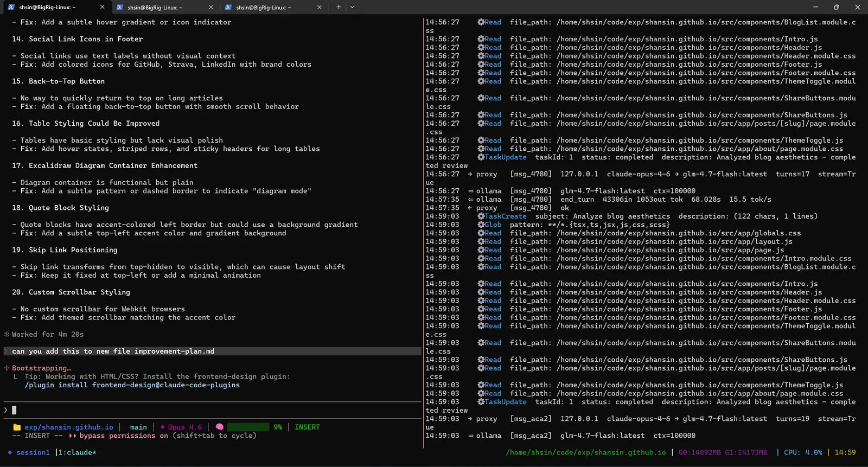Switch to the third terminal tab
Screen dimensions: 868x467
click(264, 7)
